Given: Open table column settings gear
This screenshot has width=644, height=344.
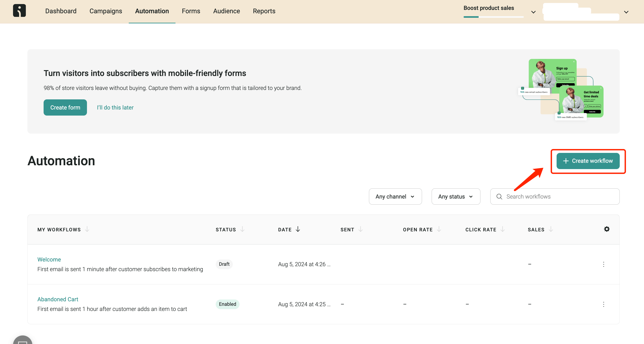Looking at the screenshot, I should point(606,229).
